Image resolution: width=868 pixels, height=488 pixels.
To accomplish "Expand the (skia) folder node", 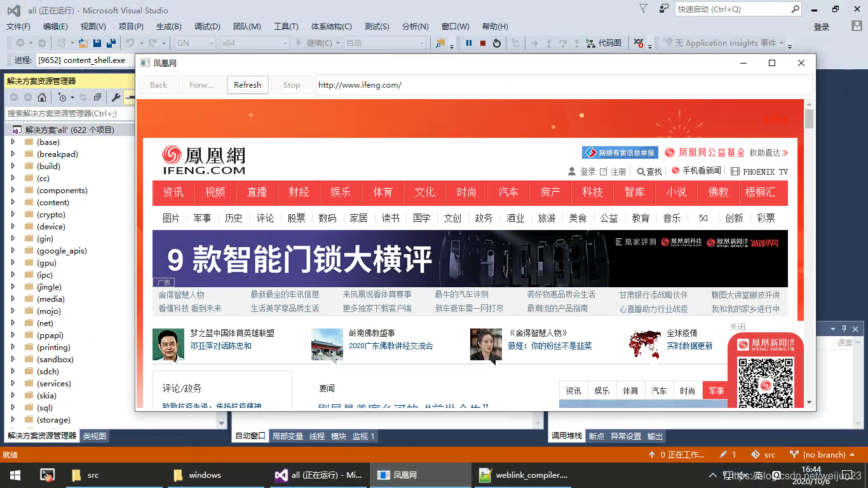I will 13,396.
